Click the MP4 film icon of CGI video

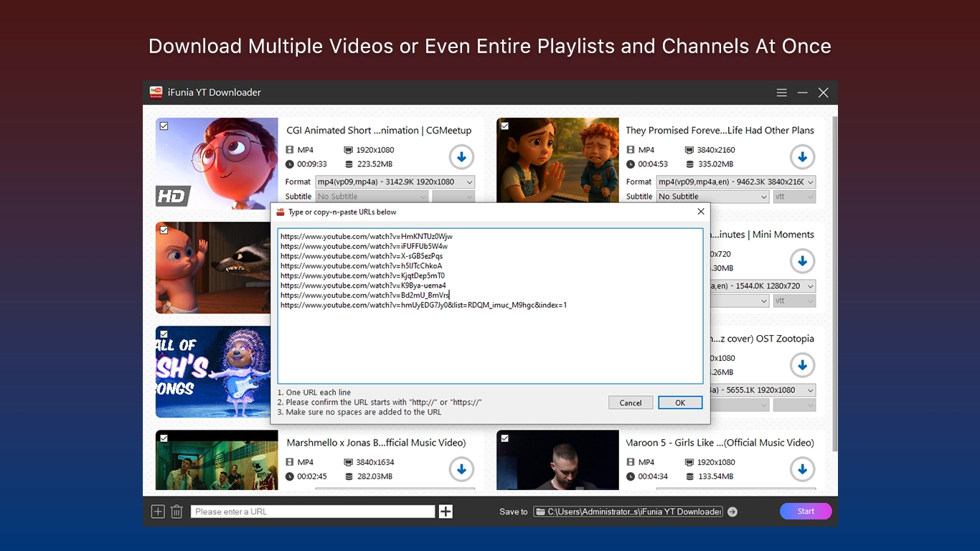290,150
